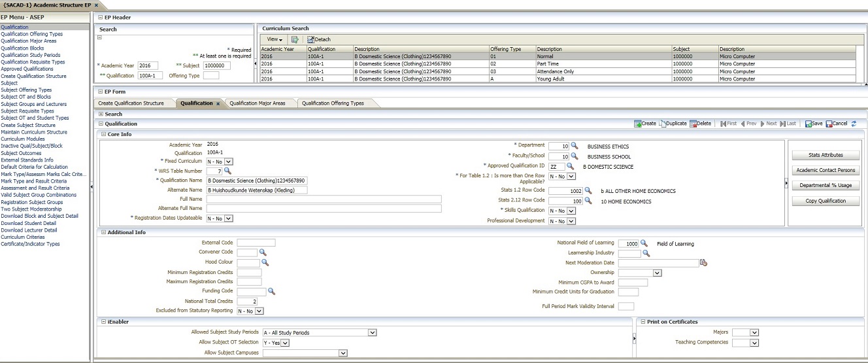This screenshot has width=868, height=363.
Task: Collapse the Core Info section
Action: pyautogui.click(x=103, y=135)
